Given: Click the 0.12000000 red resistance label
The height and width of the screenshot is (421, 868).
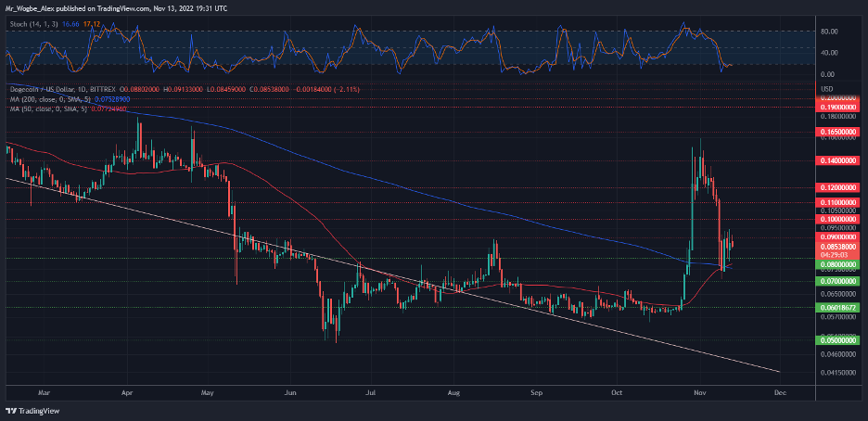Looking at the screenshot, I should (x=838, y=187).
